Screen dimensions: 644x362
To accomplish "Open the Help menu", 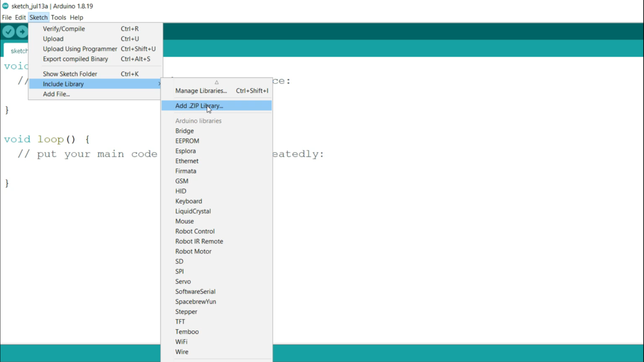I will (x=76, y=17).
